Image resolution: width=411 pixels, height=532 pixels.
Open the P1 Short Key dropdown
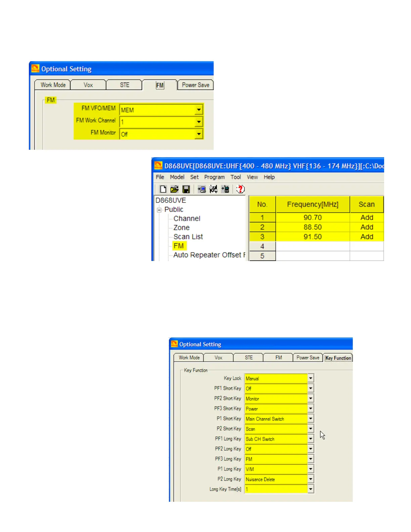pyautogui.click(x=311, y=418)
